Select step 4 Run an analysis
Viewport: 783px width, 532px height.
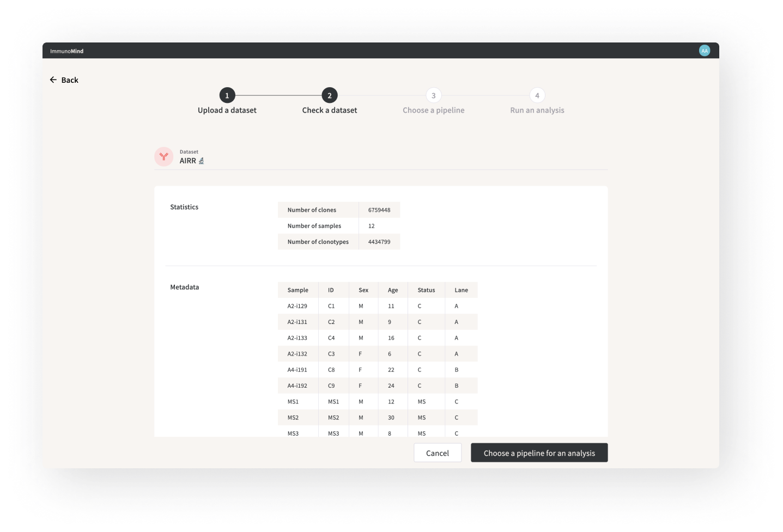click(537, 95)
